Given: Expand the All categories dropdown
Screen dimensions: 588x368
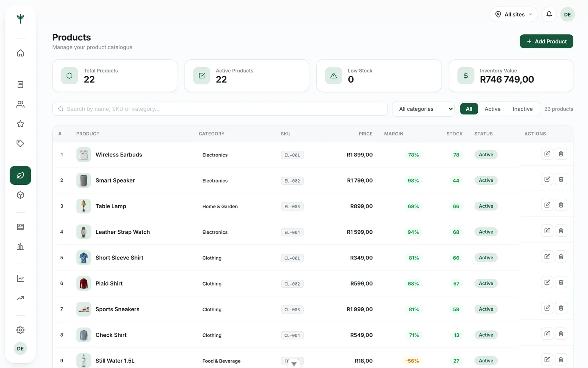Looking at the screenshot, I should pyautogui.click(x=423, y=109).
